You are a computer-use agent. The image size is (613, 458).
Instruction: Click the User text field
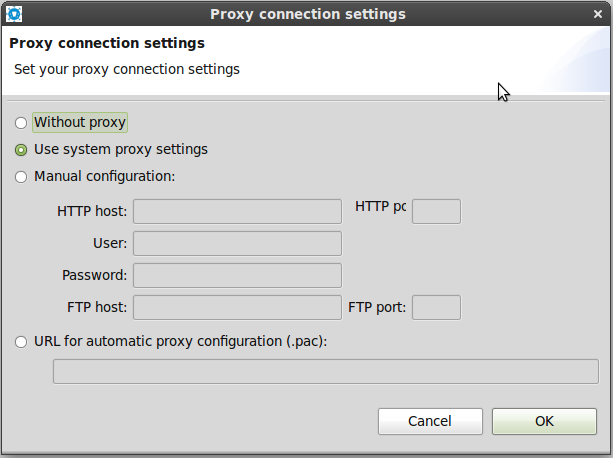[x=237, y=244]
